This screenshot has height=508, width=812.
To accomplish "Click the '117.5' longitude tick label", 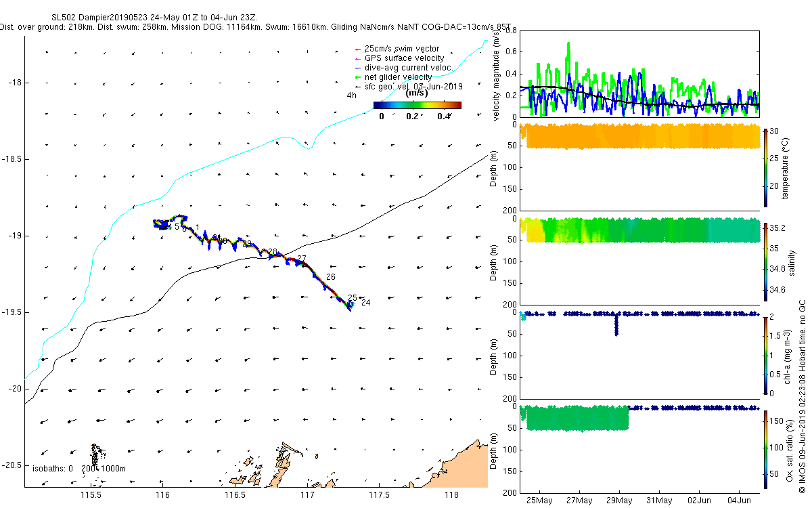I will point(379,495).
